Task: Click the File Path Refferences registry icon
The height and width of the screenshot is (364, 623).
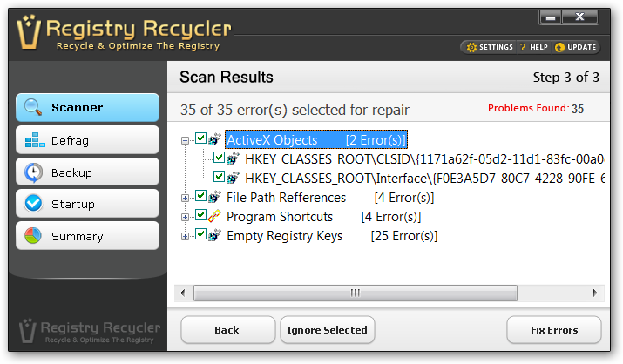Action: (x=214, y=197)
